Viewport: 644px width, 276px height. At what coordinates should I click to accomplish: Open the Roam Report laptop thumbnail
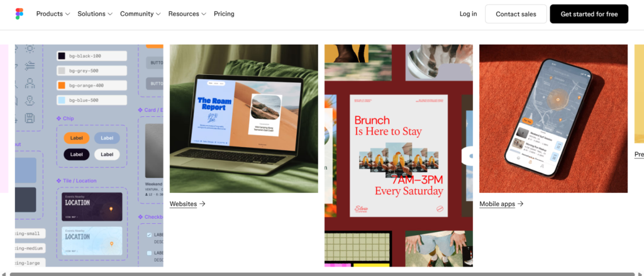[243, 119]
